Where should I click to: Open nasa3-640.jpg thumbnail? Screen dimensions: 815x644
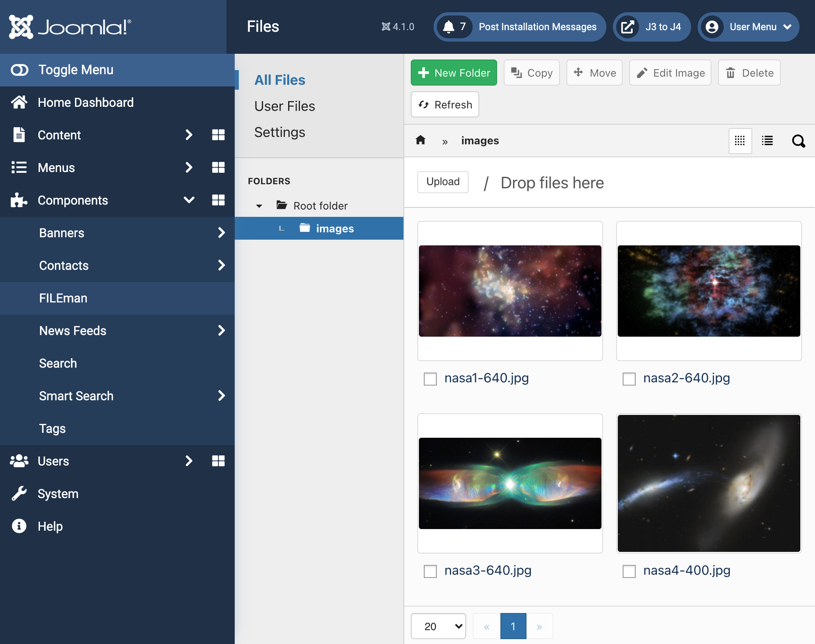point(510,483)
